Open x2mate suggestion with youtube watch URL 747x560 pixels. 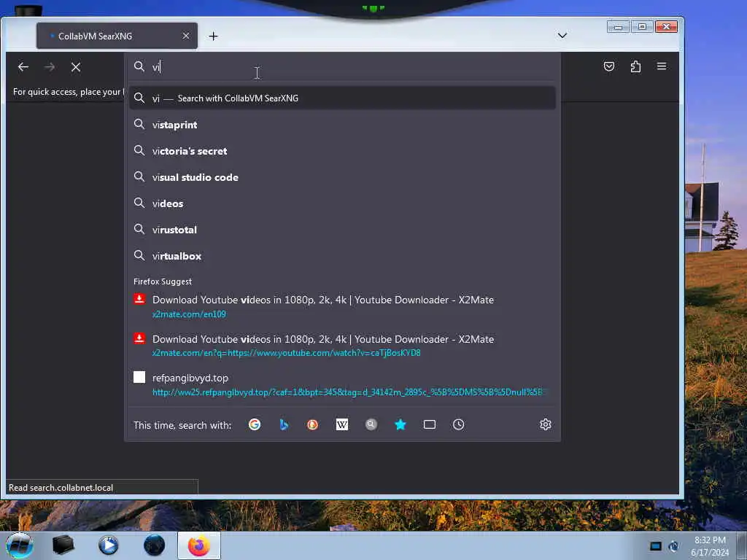click(x=342, y=346)
